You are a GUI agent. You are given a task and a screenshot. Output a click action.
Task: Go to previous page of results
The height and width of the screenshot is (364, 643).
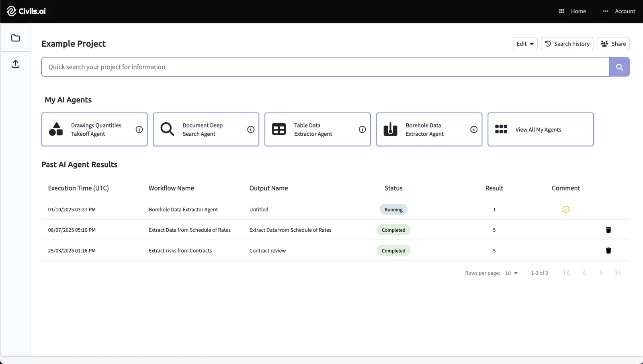click(584, 273)
